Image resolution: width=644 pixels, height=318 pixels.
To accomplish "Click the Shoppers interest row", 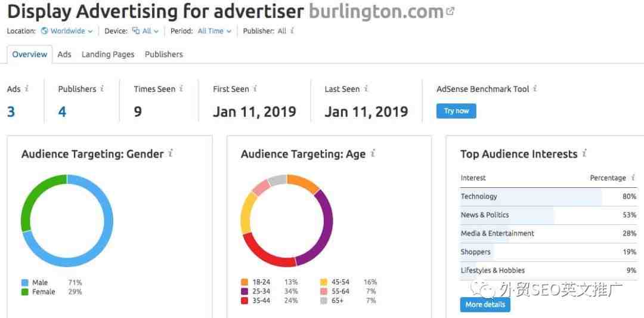I will (x=549, y=252).
